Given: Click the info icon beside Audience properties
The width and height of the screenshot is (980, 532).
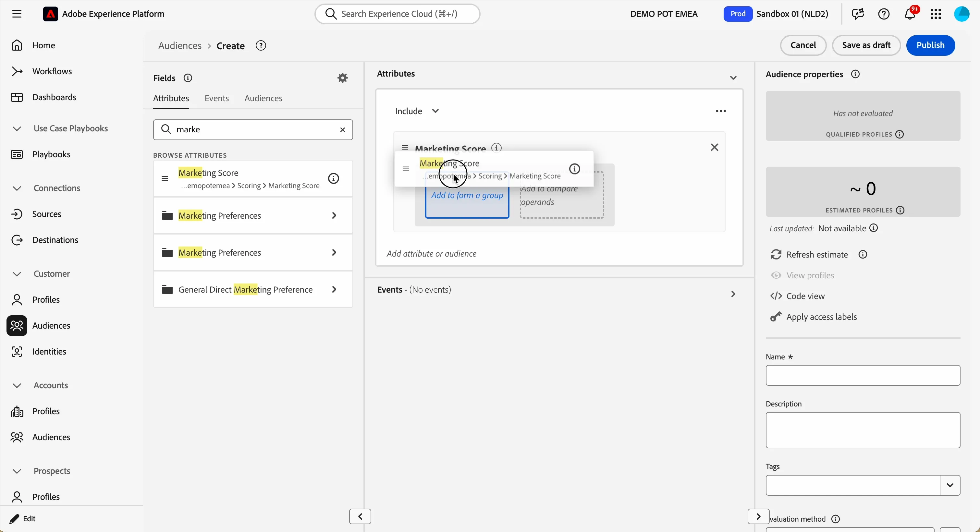Looking at the screenshot, I should tap(856, 74).
